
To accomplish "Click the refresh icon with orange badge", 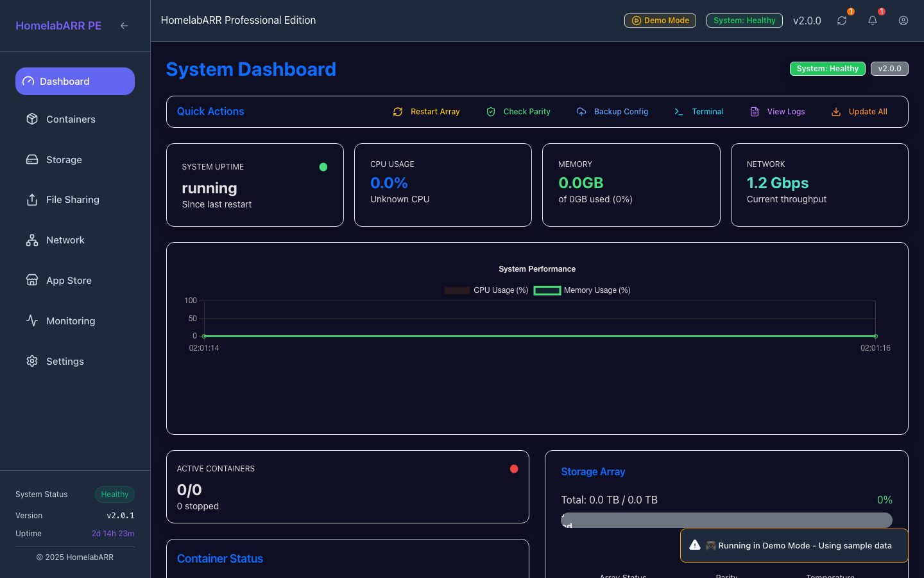I will 842,21.
